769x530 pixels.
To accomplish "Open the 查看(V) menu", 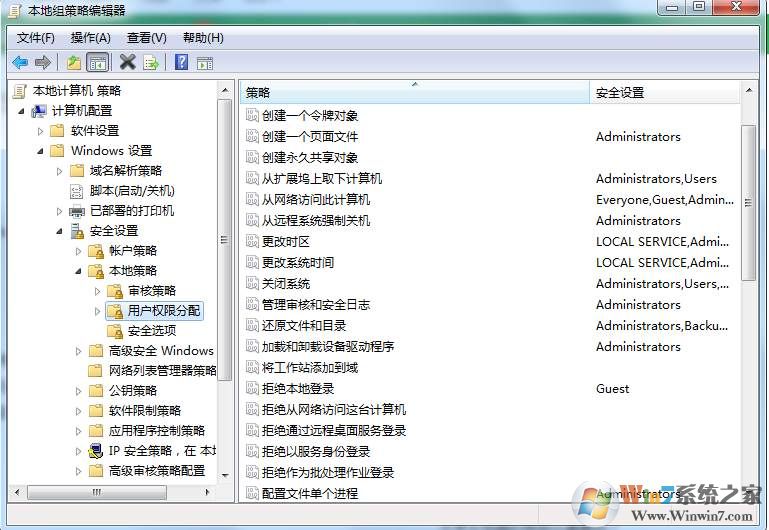I will tap(147, 38).
